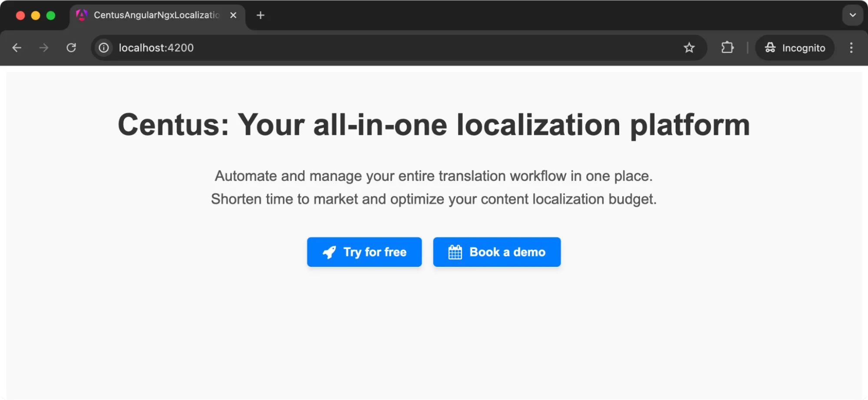
Task: Click the Book a demo button
Action: pyautogui.click(x=496, y=252)
